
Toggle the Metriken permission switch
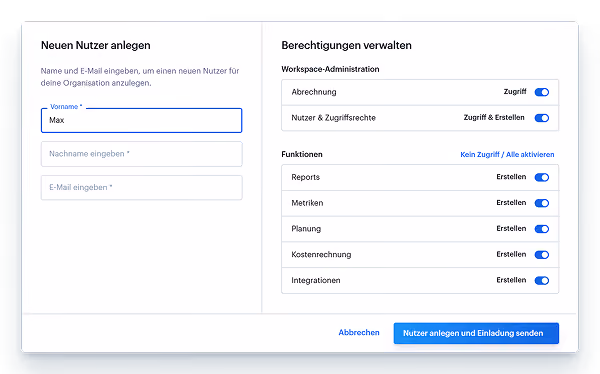point(541,203)
